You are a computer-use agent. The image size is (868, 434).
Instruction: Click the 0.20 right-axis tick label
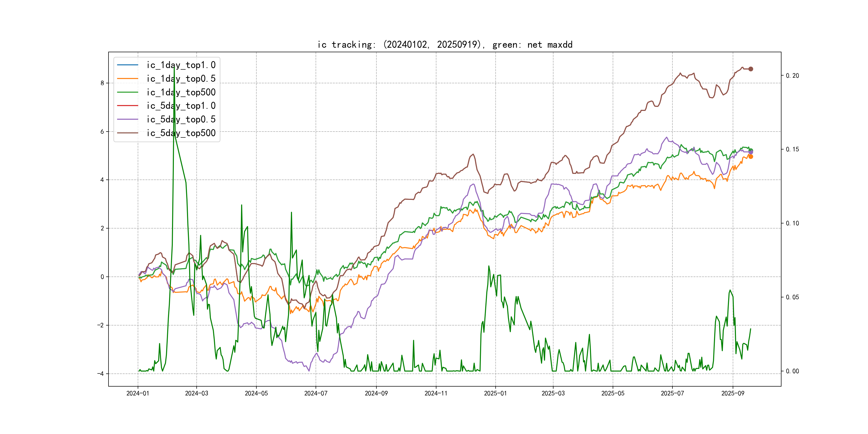point(792,76)
